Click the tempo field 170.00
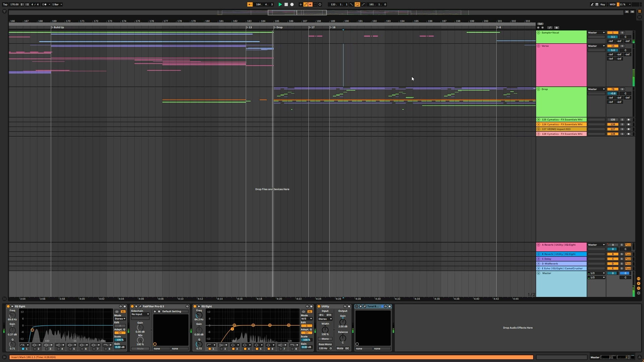The width and height of the screenshot is (644, 362). click(14, 4)
